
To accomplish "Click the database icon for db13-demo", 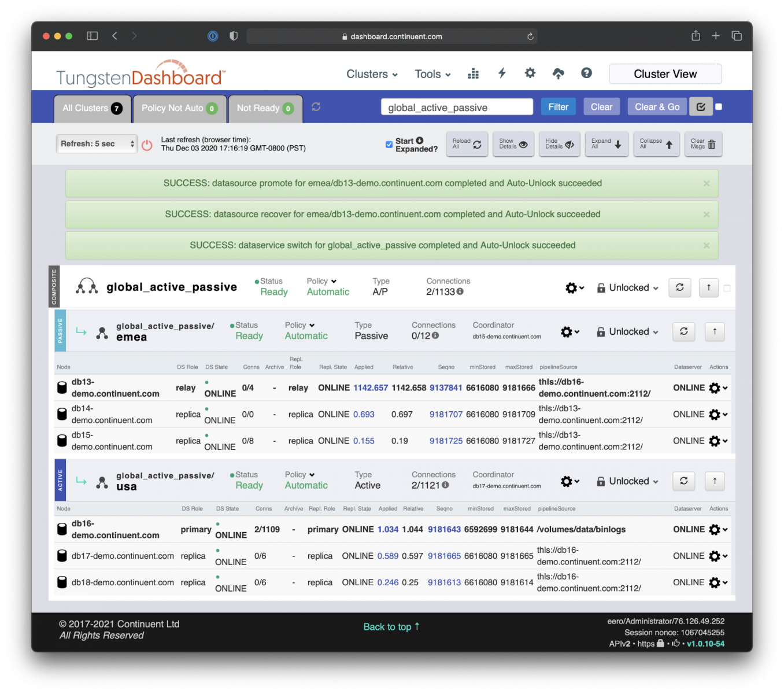I will coord(62,387).
